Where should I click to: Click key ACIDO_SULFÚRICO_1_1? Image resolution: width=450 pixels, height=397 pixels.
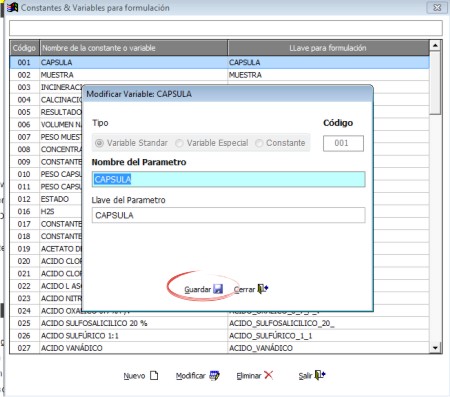[x=328, y=336]
